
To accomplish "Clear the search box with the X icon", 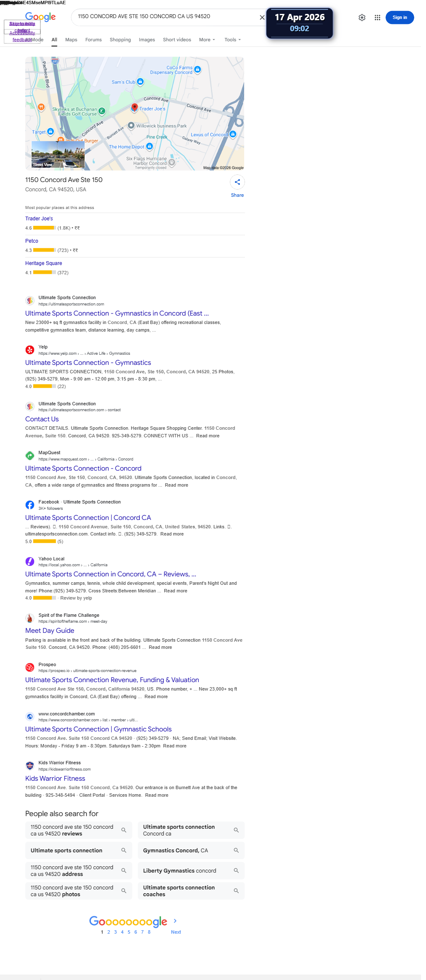I will 262,18.
